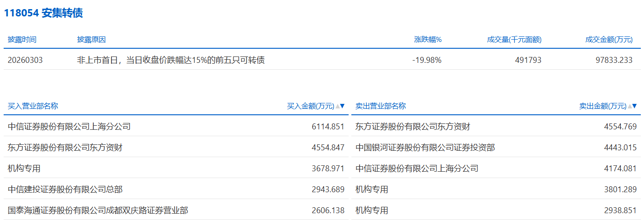The image size is (644, 220).
Task: Select seller 机构专用 with amount 3801.289
Action: [x=372, y=189]
